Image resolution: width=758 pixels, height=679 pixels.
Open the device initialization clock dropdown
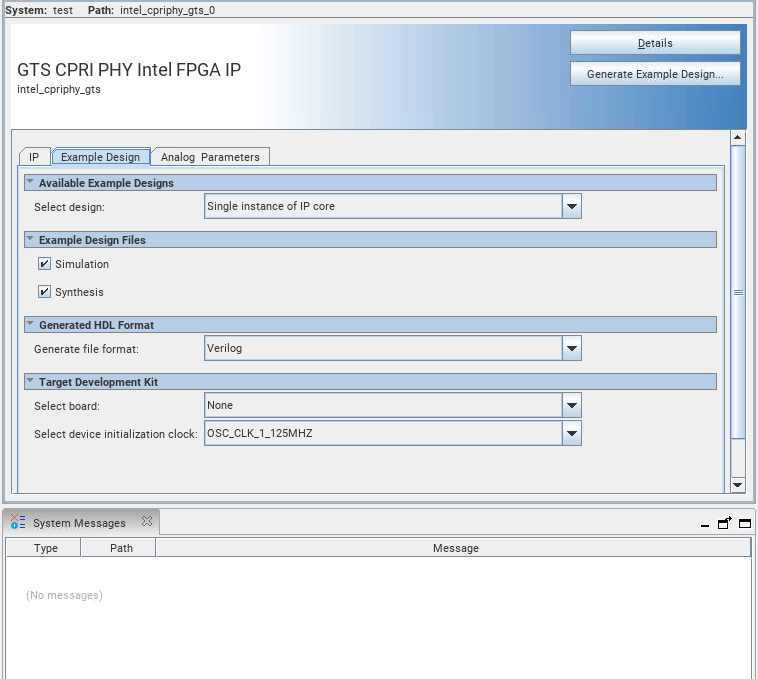tap(572, 433)
